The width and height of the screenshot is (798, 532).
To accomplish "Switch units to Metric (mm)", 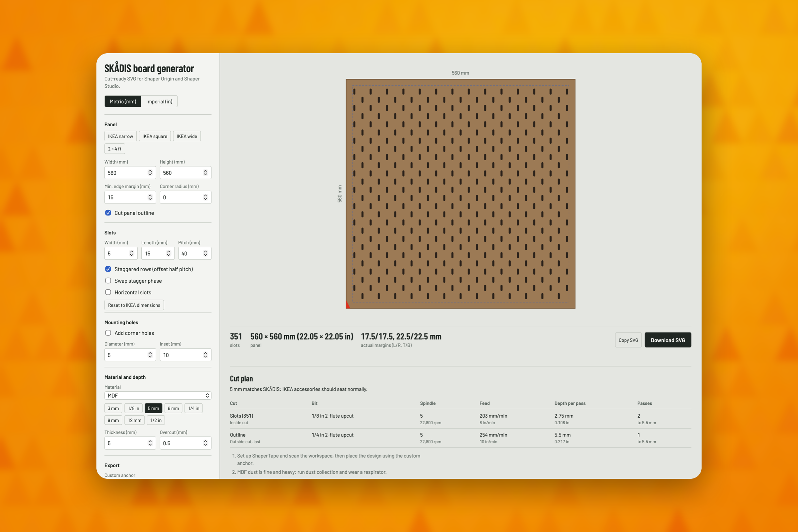I will click(123, 101).
